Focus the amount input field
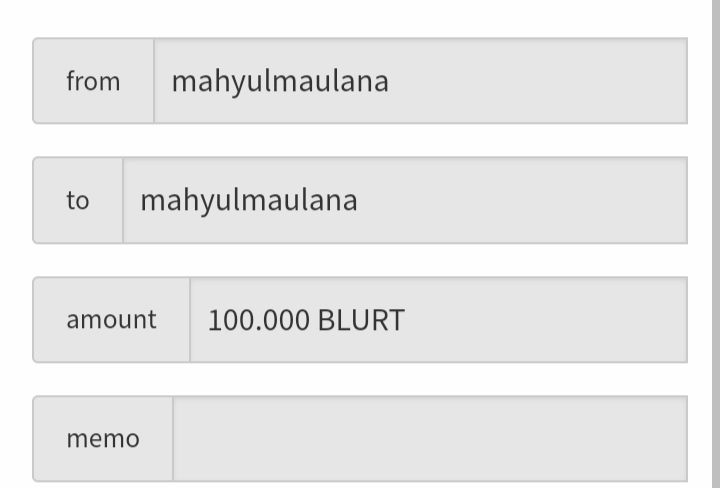The height and width of the screenshot is (488, 720). point(438,320)
